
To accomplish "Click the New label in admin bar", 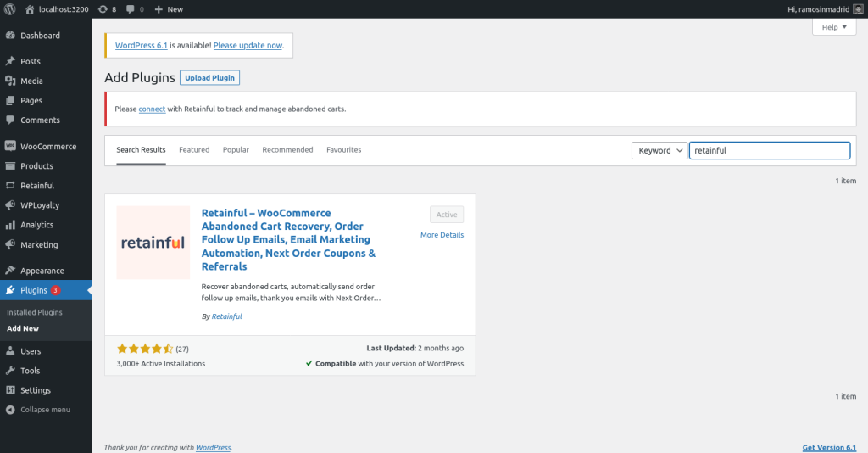I will click(175, 9).
